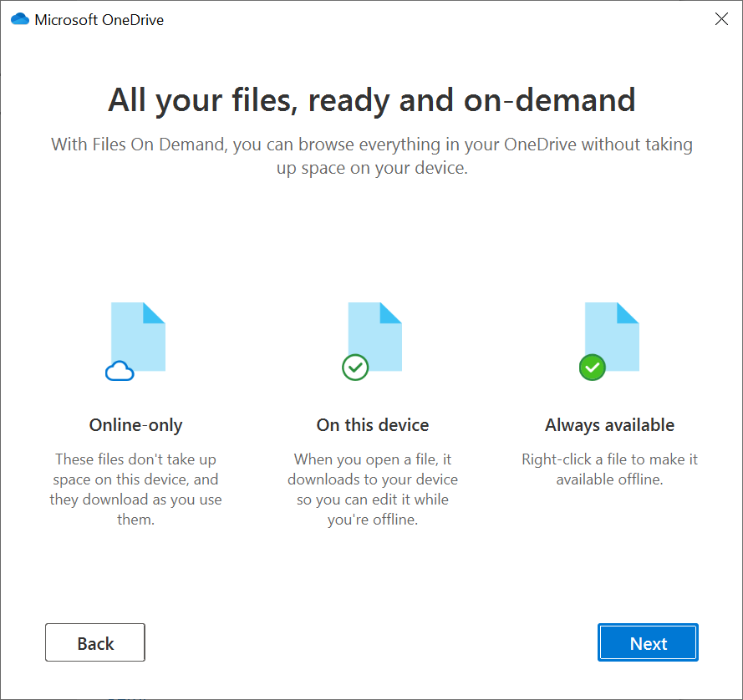Go back with the Back button
The height and width of the screenshot is (700, 743).
[x=94, y=642]
